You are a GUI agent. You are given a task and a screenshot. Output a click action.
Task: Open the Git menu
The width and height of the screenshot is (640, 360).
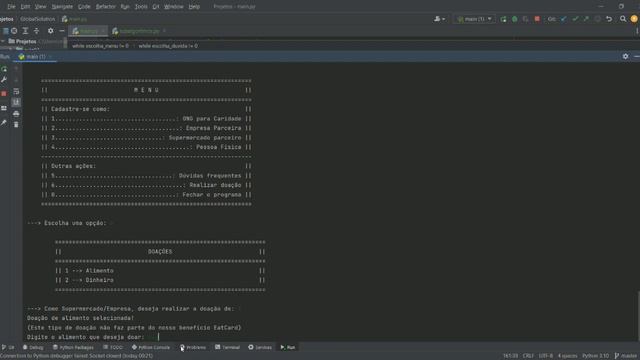(x=156, y=7)
